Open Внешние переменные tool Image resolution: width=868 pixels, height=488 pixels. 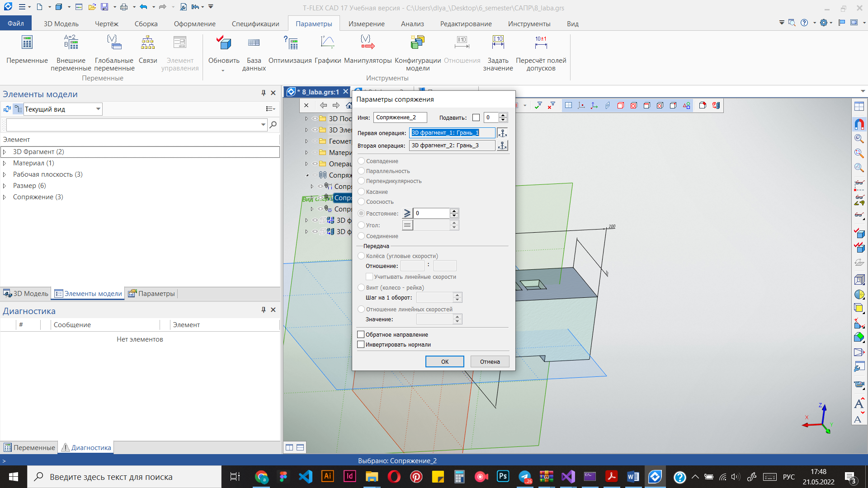(x=71, y=53)
